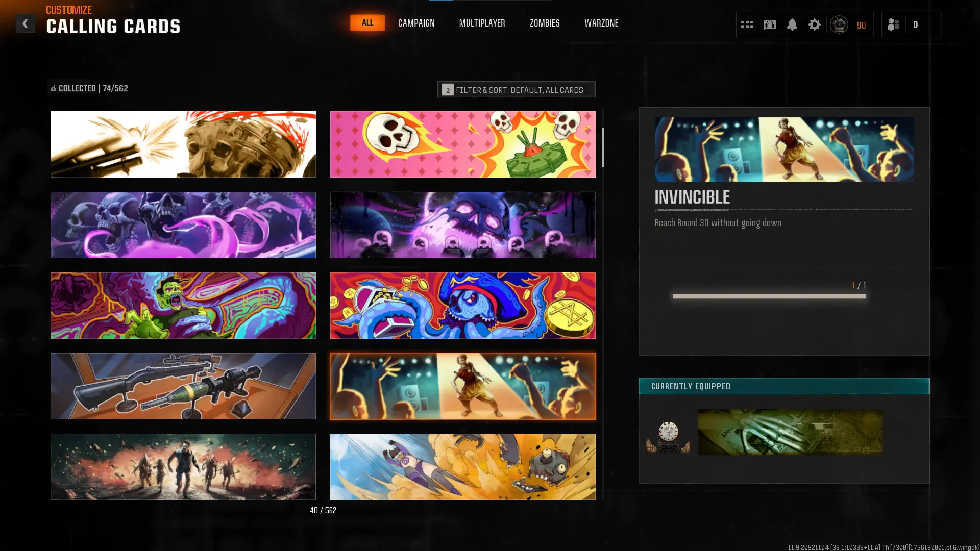Open Filter & Sort options
The height and width of the screenshot is (551, 980).
[516, 89]
